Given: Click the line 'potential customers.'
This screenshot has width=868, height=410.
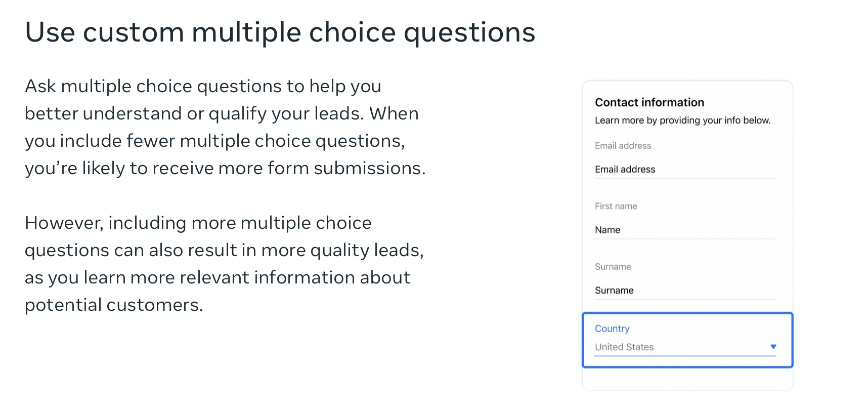Looking at the screenshot, I should point(114,305).
